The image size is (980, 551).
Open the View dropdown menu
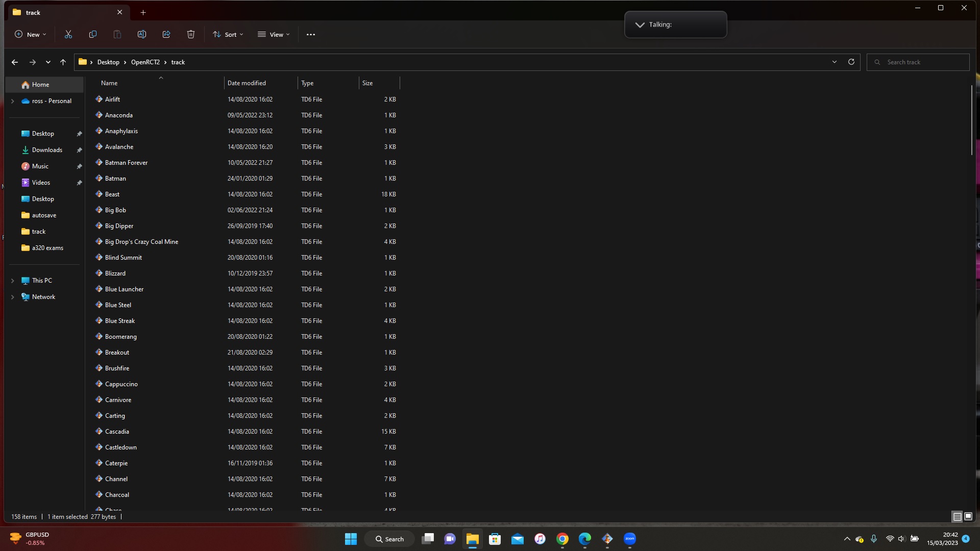coord(274,34)
